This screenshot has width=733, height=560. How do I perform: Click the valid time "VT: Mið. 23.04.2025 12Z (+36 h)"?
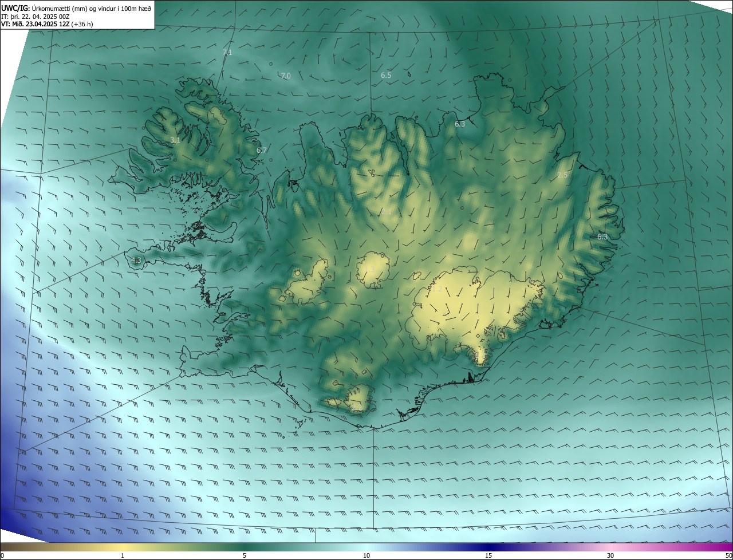47,24
